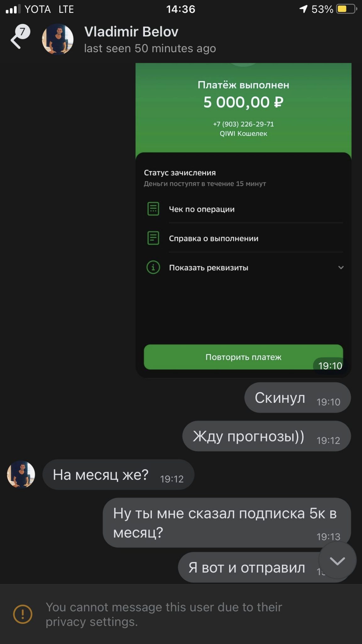
Task: Tap the warning exclamation icon in the privacy notice
Action: (23, 614)
